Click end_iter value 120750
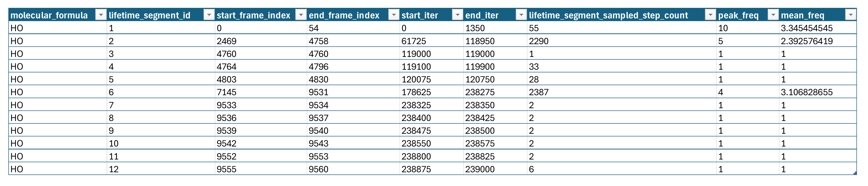The image size is (868, 186). coord(480,79)
